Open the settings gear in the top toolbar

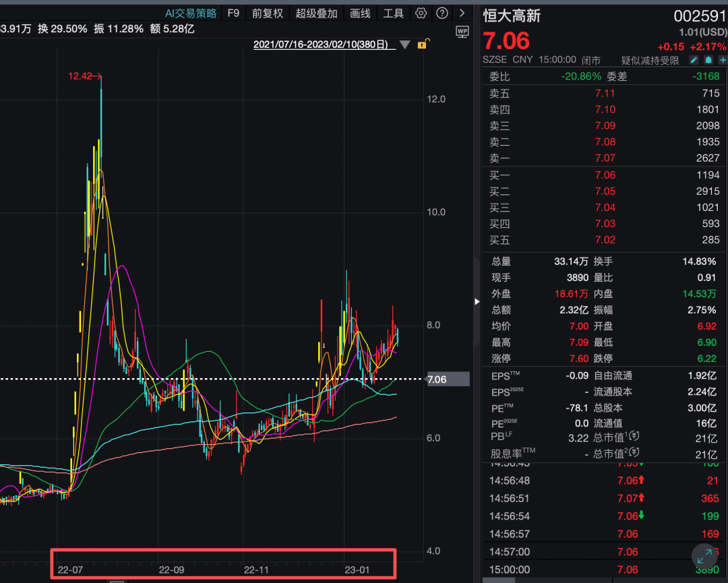coord(420,13)
